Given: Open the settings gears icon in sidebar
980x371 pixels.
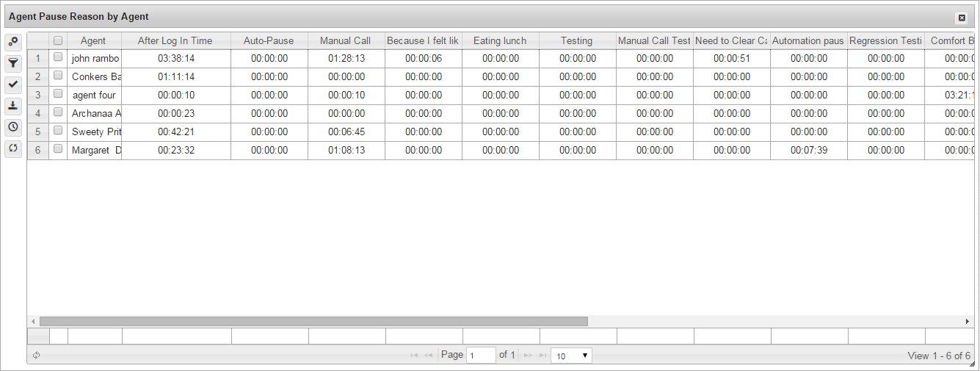Looking at the screenshot, I should (x=13, y=41).
